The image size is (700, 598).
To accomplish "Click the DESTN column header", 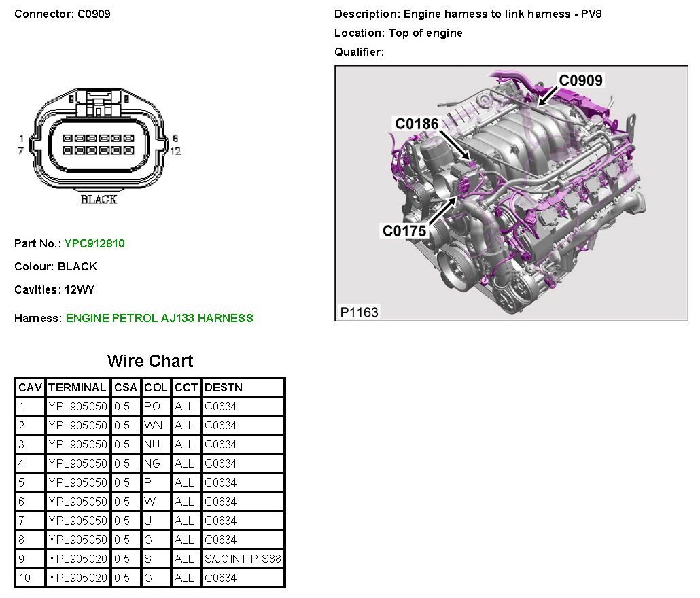I will (x=243, y=388).
